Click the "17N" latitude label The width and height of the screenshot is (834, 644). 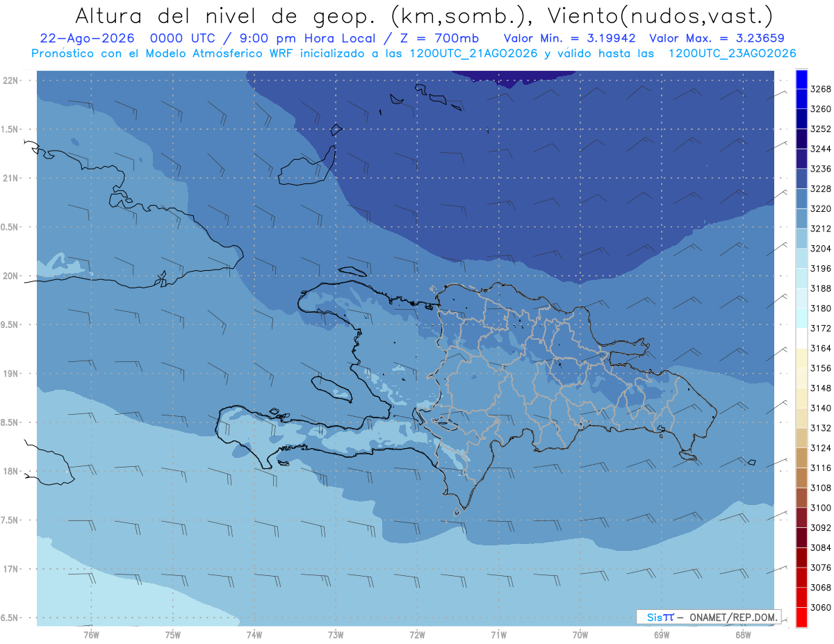(x=11, y=569)
